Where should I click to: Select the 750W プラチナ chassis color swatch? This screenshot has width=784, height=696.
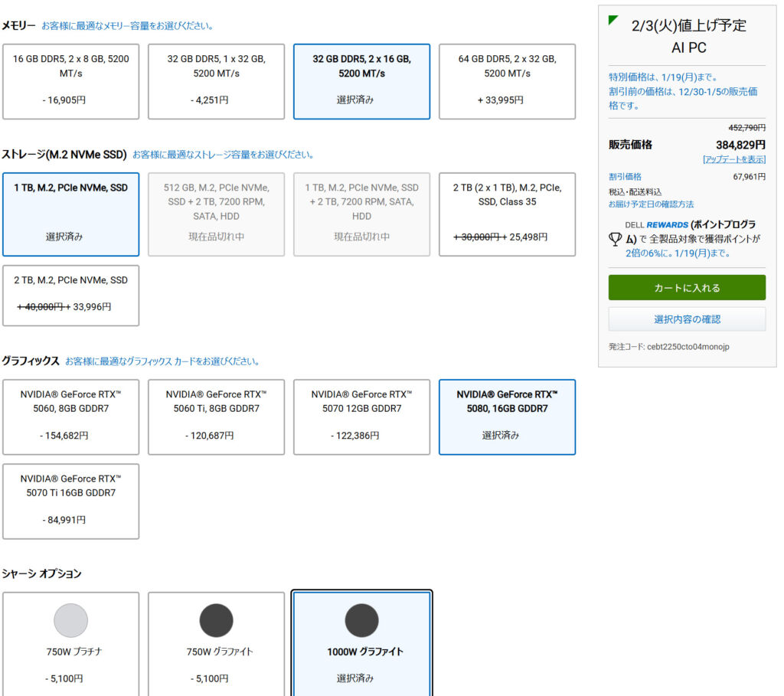[x=70, y=619]
